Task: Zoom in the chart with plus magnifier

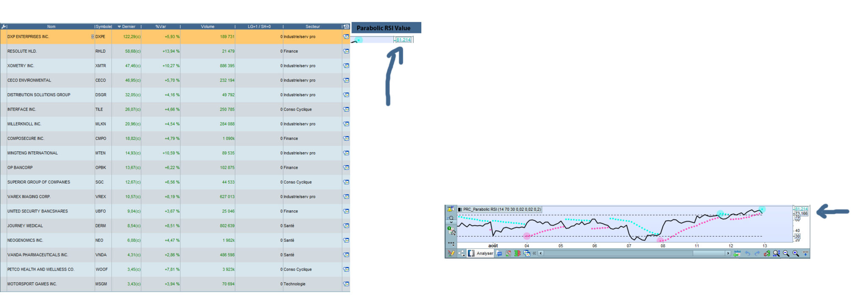Action: 796,254
